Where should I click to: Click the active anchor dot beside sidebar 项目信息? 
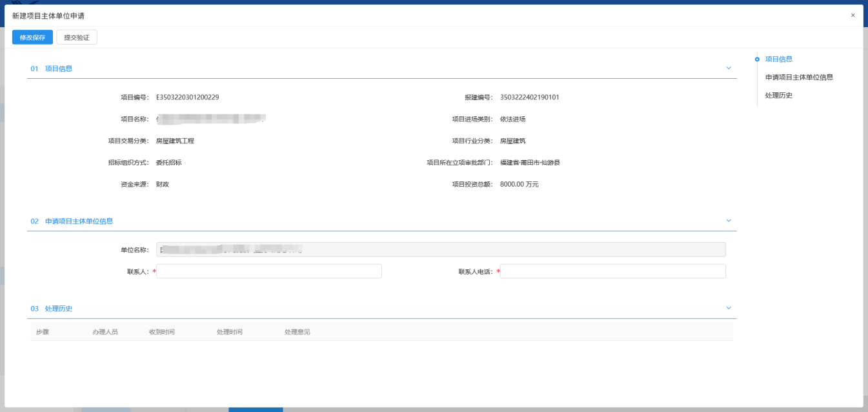tap(757, 59)
